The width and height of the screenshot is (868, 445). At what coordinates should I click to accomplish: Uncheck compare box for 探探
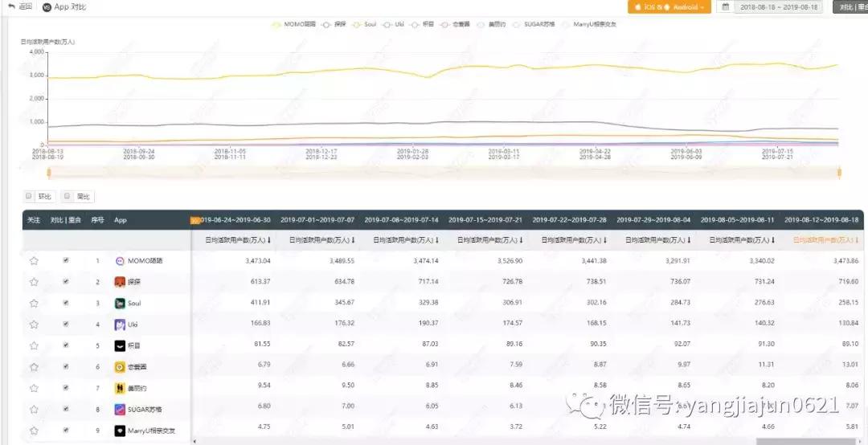coord(66,281)
